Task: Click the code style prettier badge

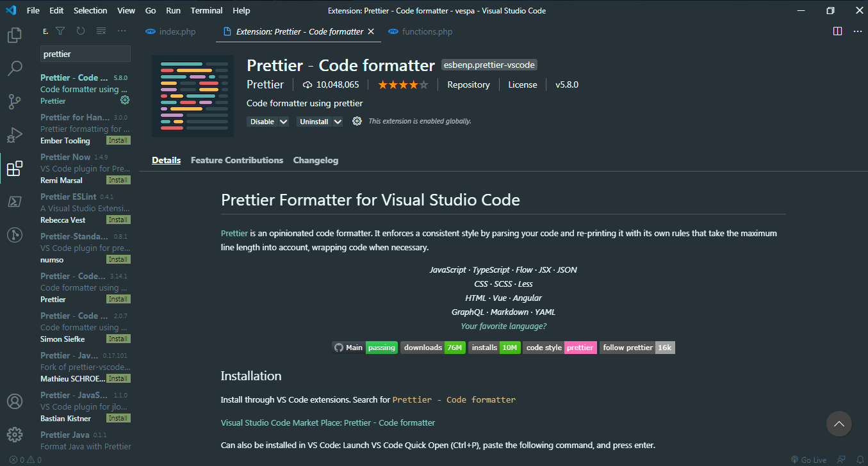Action: [x=560, y=348]
